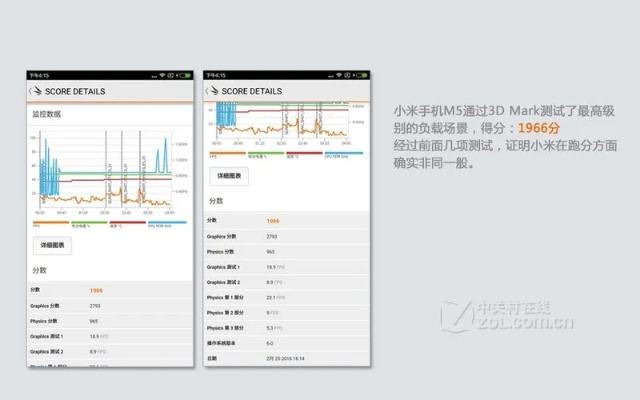Select Graphics 分数 2793 row on right phone
Viewport: 640px width, 400px height.
coord(287,236)
